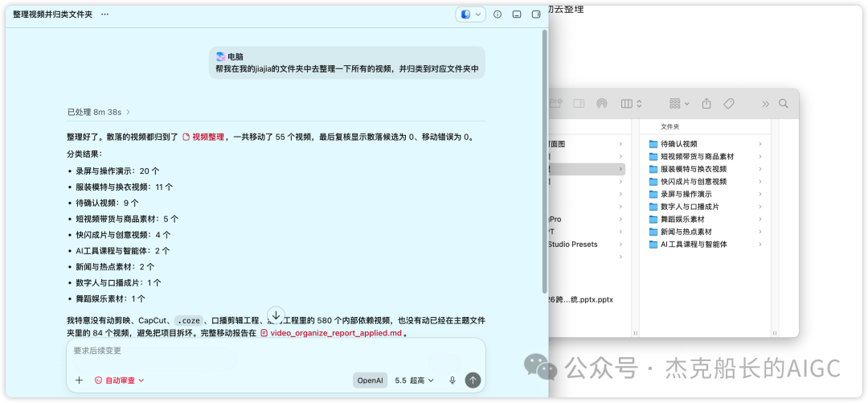
Task: Click the 数字人与口播成片：1 个 list item
Action: click(x=118, y=282)
